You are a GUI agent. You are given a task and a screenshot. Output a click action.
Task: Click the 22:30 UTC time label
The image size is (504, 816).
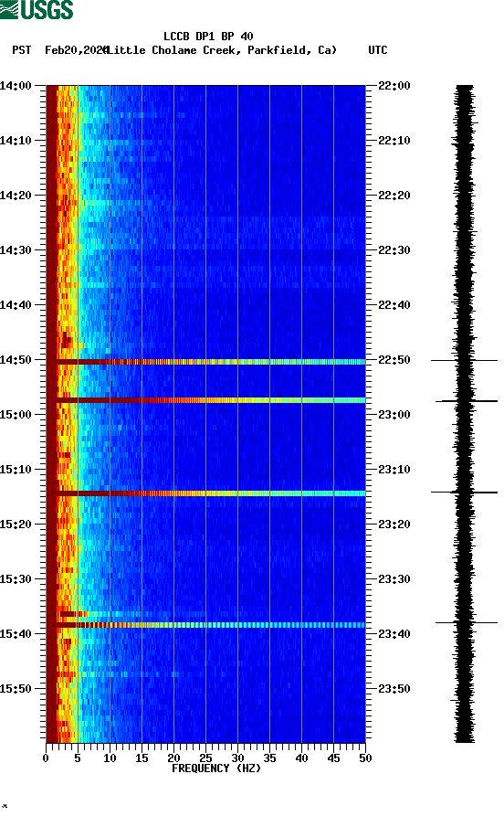(x=394, y=249)
